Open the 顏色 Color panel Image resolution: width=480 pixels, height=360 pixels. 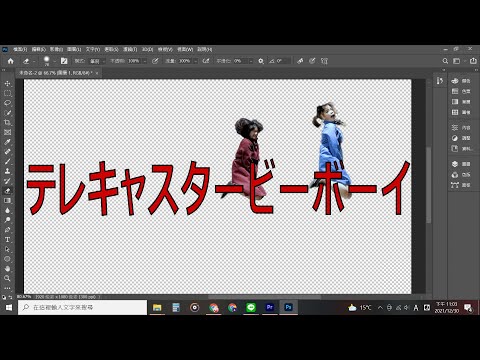point(461,81)
